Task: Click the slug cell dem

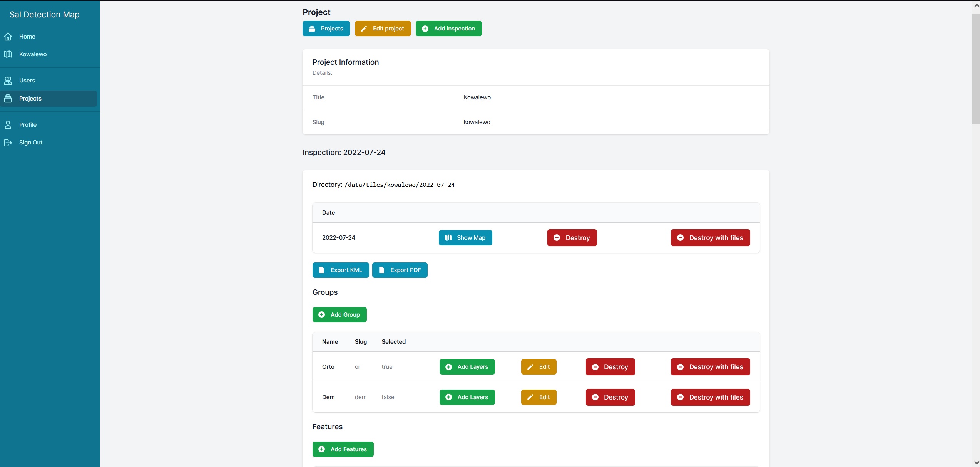Action: [x=361, y=397]
